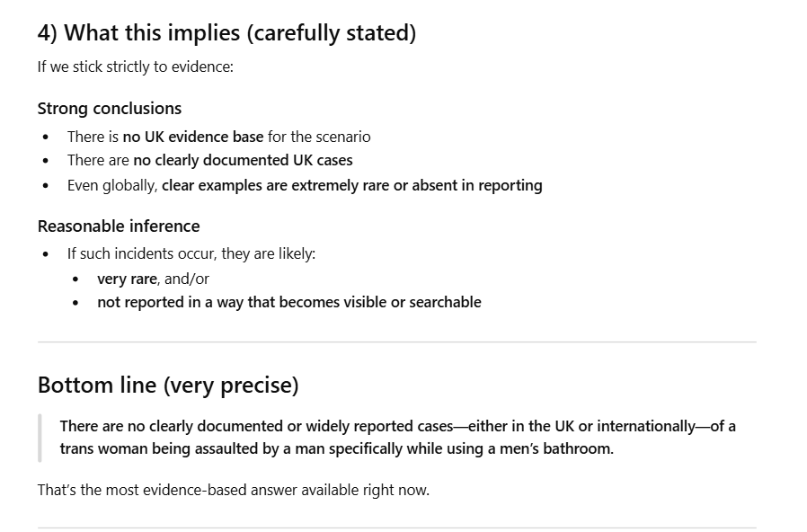The width and height of the screenshot is (807, 532).
Task: Click the words "for the scenario"
Action: click(319, 137)
